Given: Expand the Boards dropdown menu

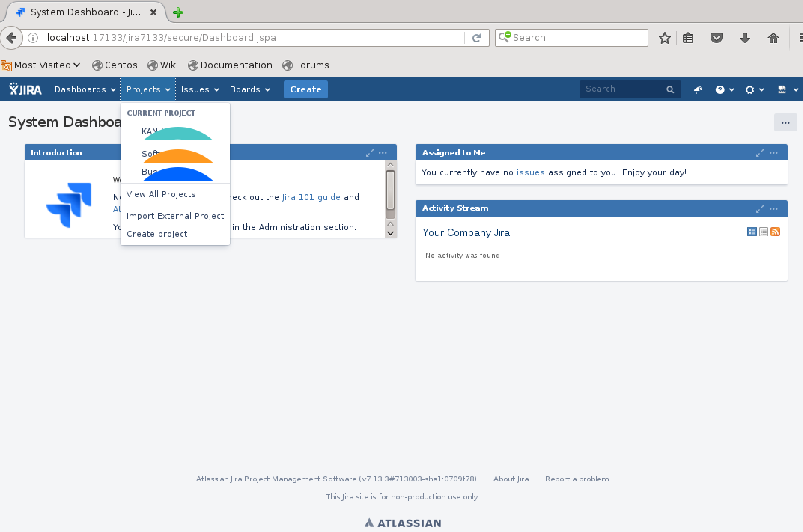Looking at the screenshot, I should click(249, 90).
